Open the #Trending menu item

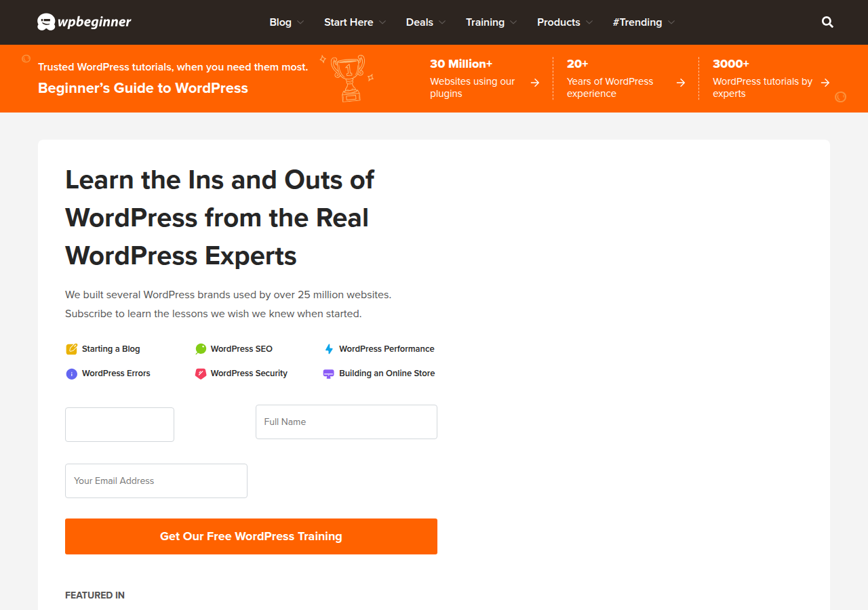point(637,22)
